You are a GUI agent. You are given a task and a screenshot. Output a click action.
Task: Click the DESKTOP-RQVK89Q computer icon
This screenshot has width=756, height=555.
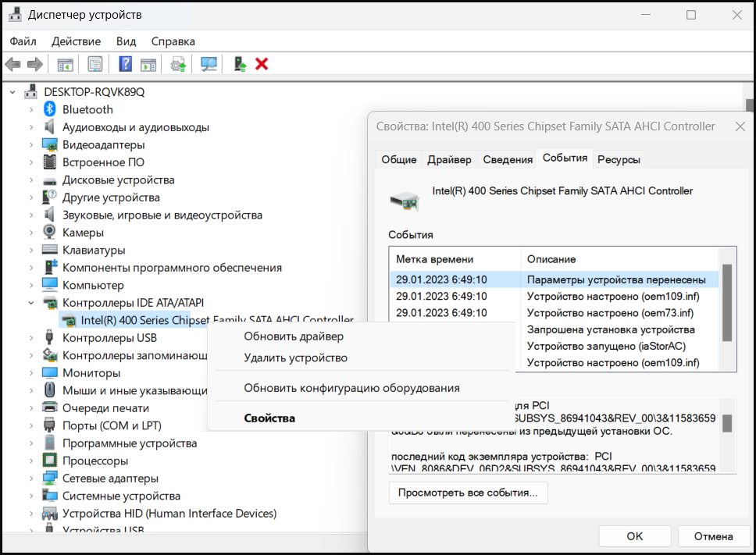31,91
